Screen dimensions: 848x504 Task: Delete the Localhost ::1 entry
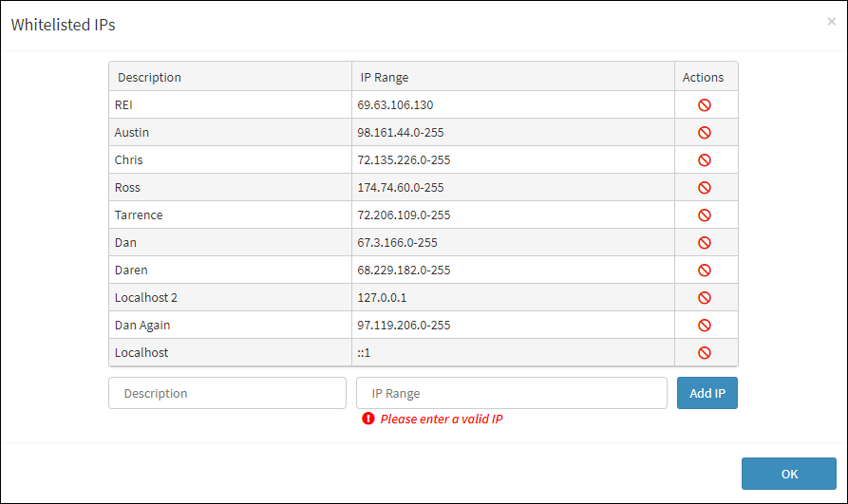(x=705, y=353)
